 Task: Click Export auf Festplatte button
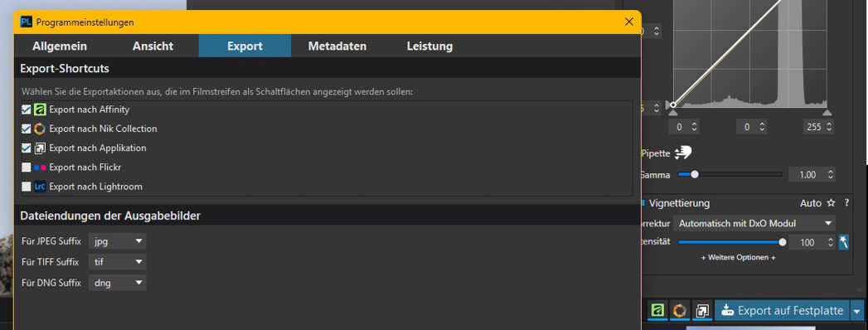coord(782,311)
